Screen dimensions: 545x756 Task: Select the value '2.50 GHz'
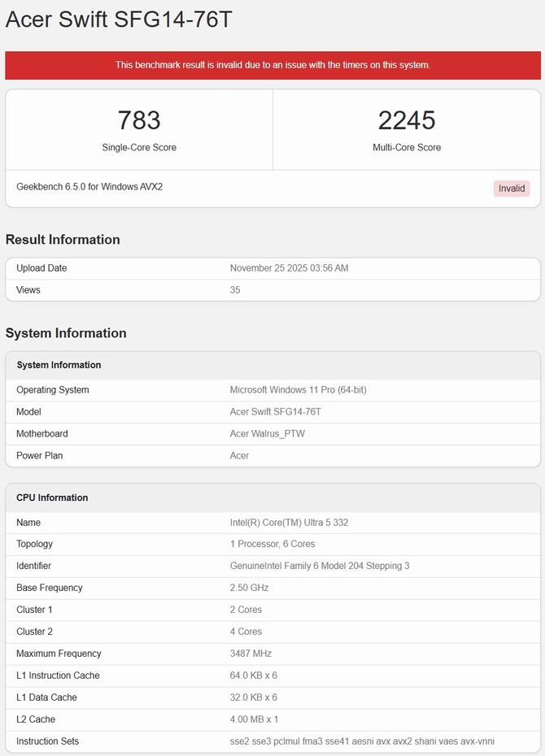pyautogui.click(x=249, y=588)
